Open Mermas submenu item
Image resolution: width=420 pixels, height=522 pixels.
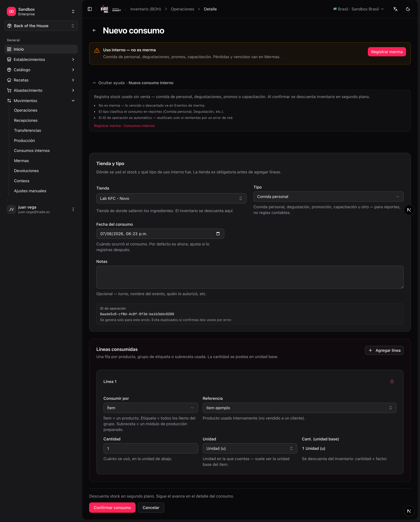(x=21, y=161)
